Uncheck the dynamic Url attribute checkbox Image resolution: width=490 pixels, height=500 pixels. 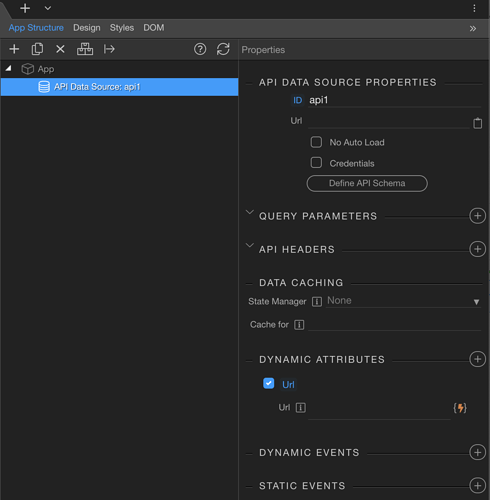(x=268, y=383)
